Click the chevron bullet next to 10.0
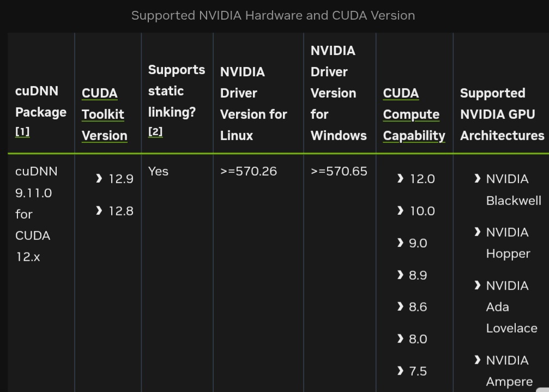Viewport: 549px width, 392px height. pos(401,210)
